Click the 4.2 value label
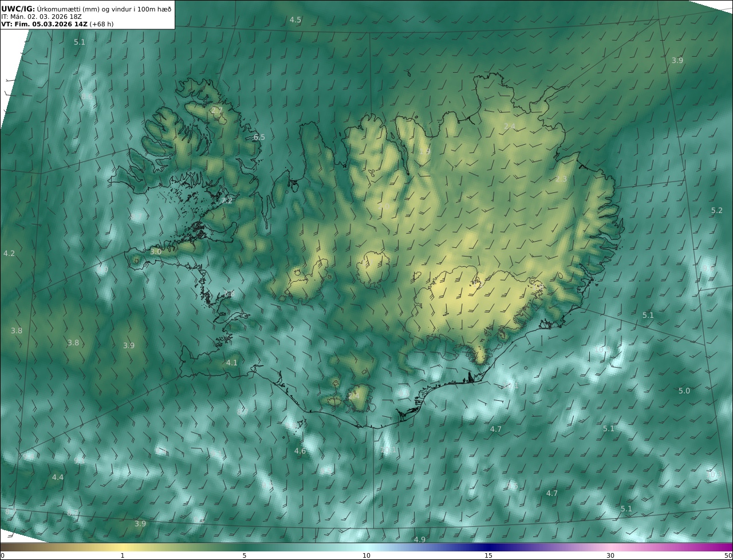 pos(9,253)
